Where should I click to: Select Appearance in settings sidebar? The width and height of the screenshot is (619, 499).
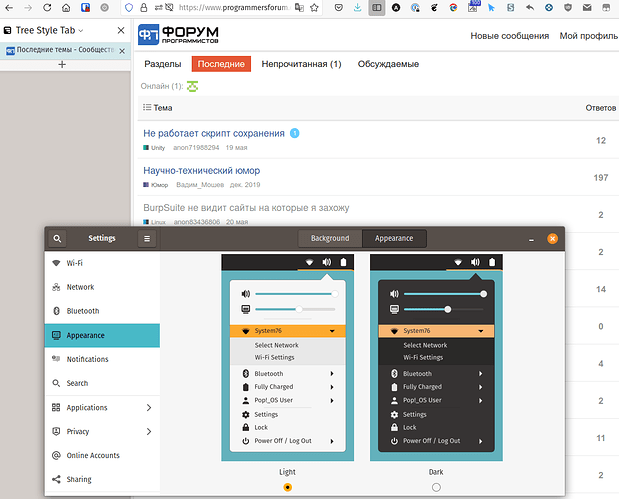102,336
